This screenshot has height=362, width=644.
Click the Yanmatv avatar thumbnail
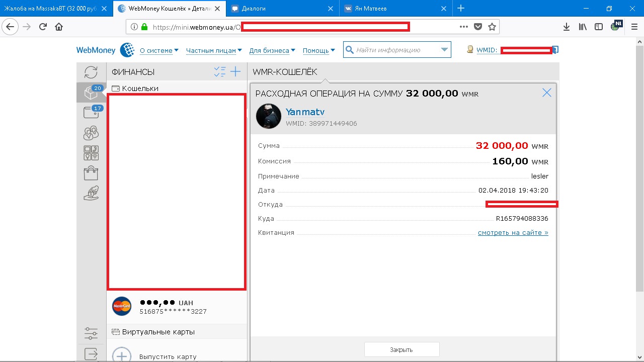tap(268, 116)
